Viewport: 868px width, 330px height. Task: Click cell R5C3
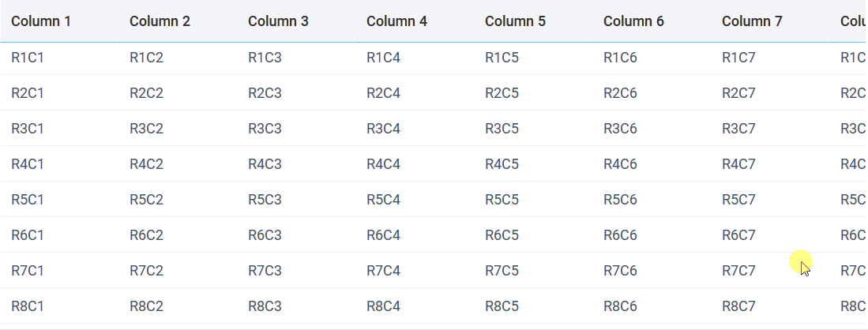click(265, 199)
